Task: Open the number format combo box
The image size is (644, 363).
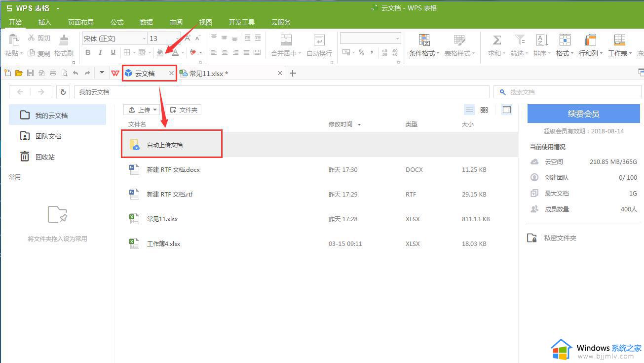Action: (371, 39)
